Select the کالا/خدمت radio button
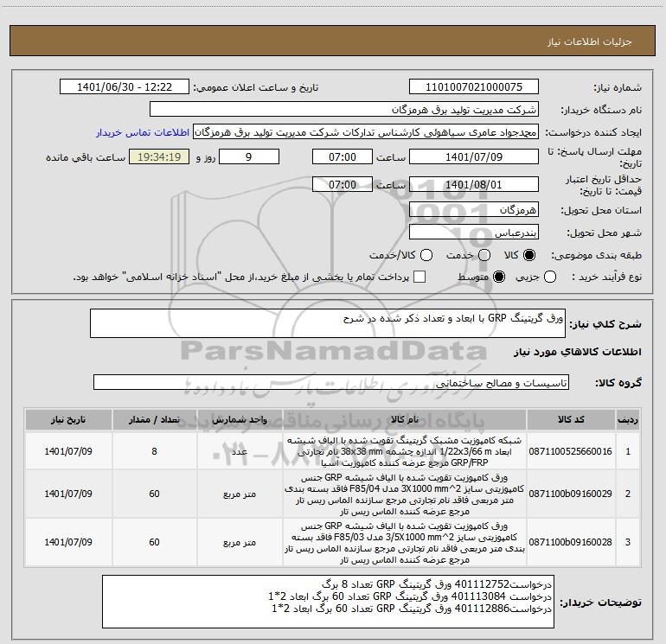 click(426, 255)
